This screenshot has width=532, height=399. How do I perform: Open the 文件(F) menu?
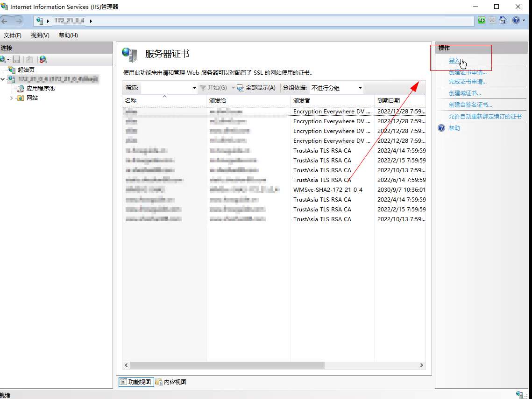click(13, 35)
